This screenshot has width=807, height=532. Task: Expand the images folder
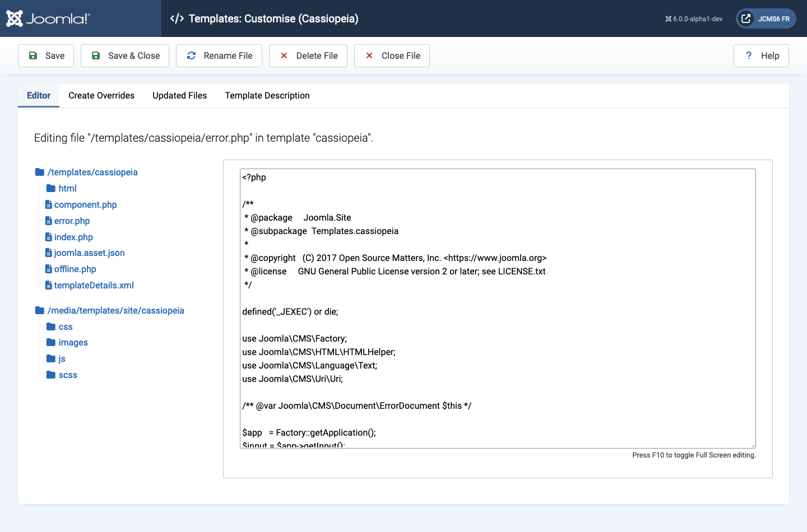click(67, 342)
